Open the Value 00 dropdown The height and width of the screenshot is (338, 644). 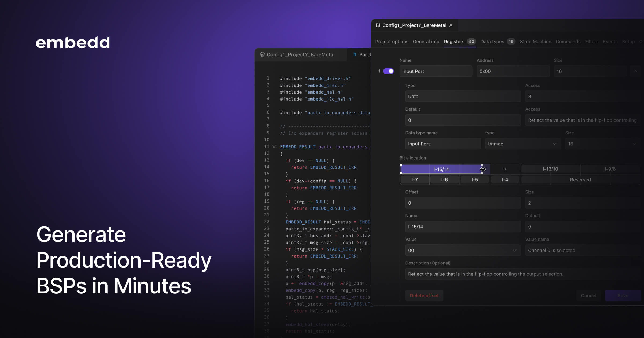coord(463,250)
